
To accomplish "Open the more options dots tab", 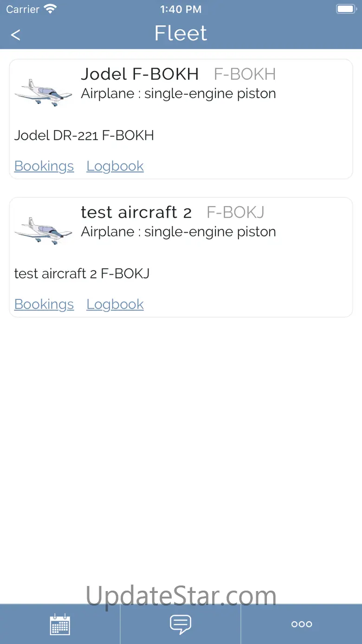I will pos(302,624).
